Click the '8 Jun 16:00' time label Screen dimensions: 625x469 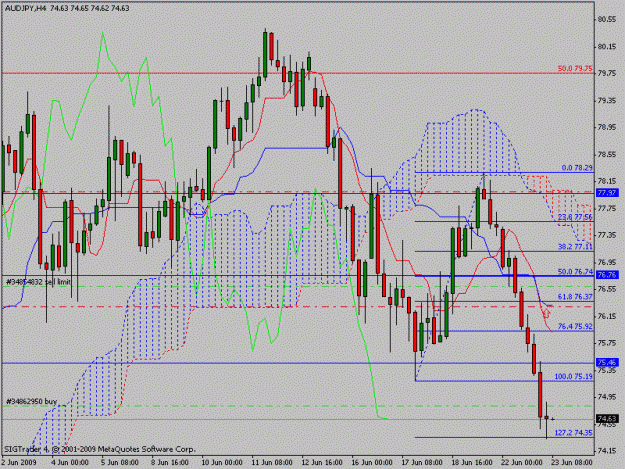[x=169, y=462]
